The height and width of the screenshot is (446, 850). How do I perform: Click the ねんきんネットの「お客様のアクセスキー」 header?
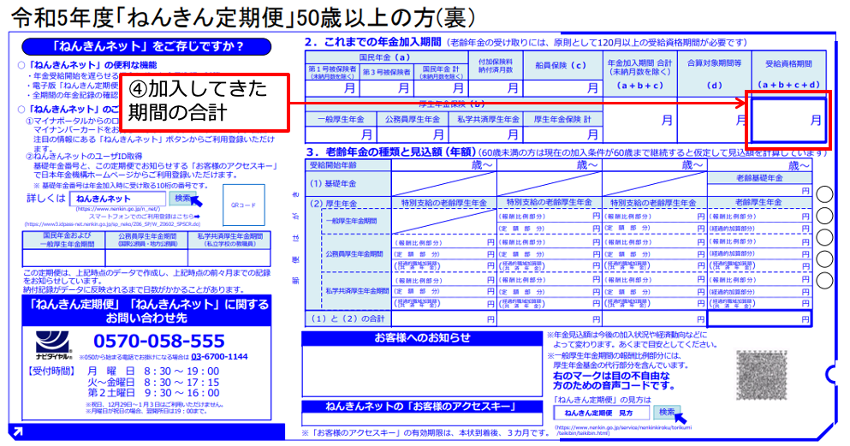pos(422,406)
